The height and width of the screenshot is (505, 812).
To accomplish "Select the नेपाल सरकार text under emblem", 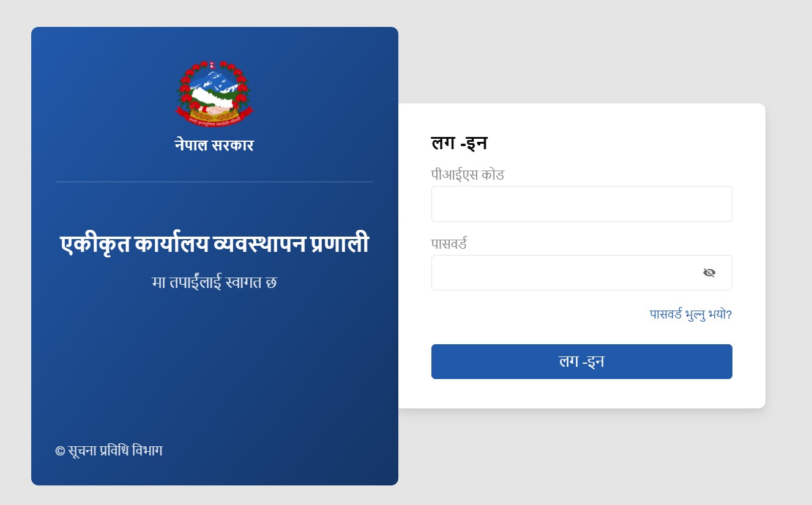I will [214, 146].
